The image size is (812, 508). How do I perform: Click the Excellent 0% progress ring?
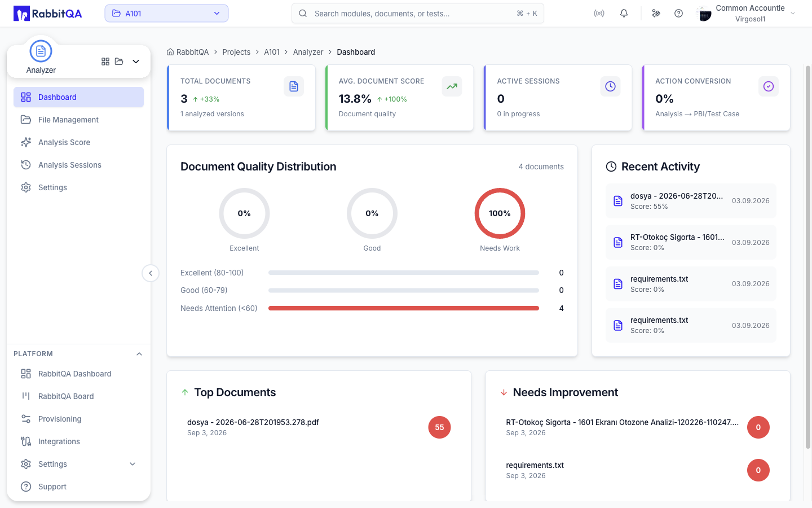(x=244, y=213)
